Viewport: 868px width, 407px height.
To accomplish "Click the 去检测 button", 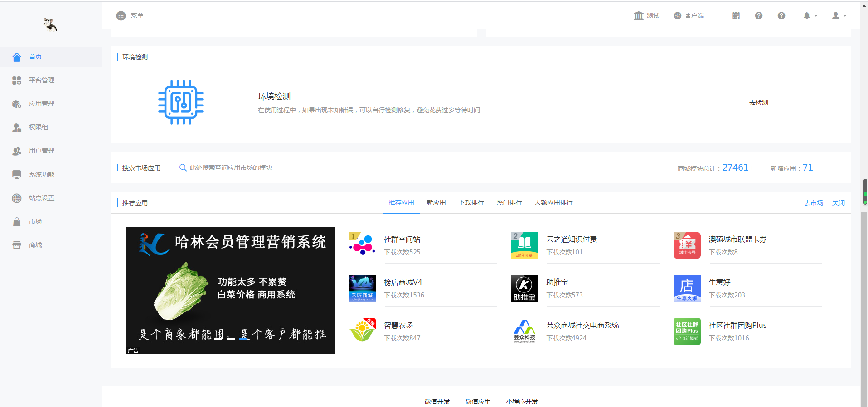I will pos(759,102).
